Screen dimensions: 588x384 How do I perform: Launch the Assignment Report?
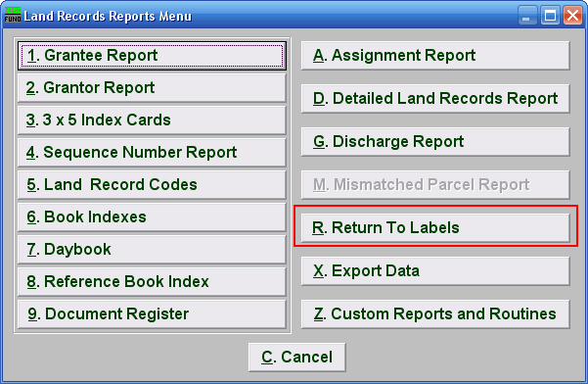tap(435, 56)
